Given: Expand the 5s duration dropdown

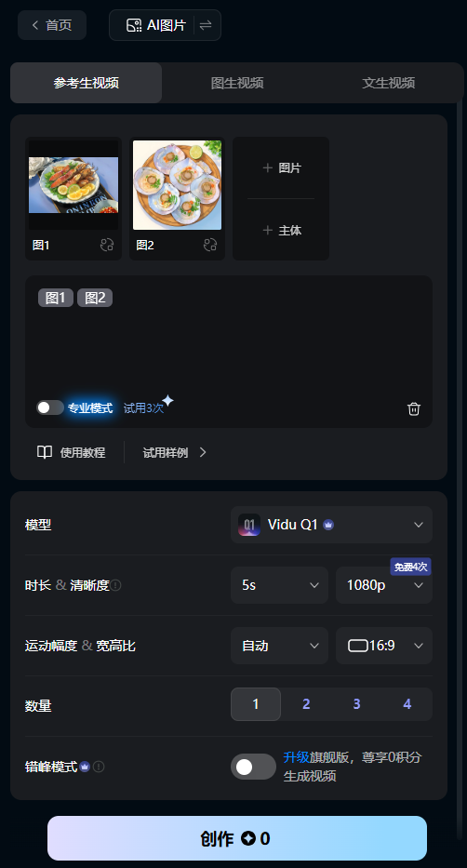Looking at the screenshot, I should pos(279,585).
